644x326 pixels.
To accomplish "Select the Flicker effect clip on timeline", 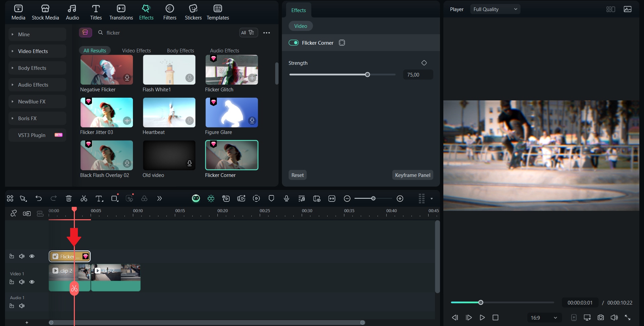I will click(70, 257).
